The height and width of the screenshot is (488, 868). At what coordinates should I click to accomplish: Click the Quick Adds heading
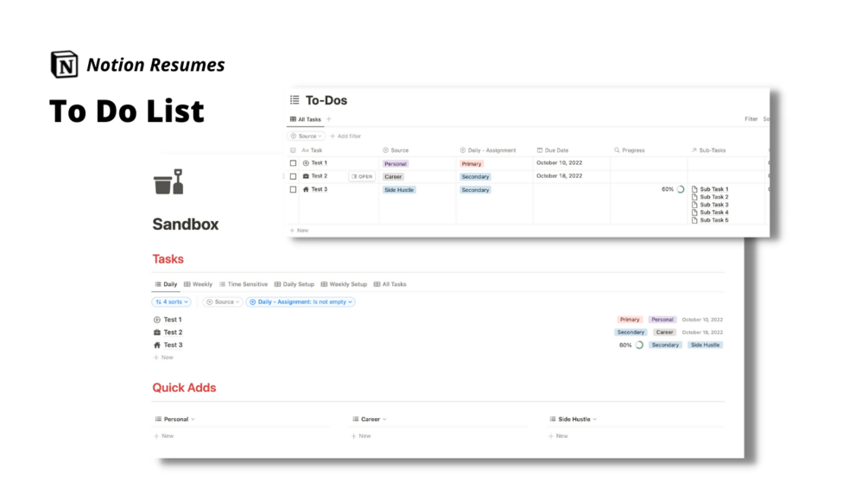click(x=184, y=388)
